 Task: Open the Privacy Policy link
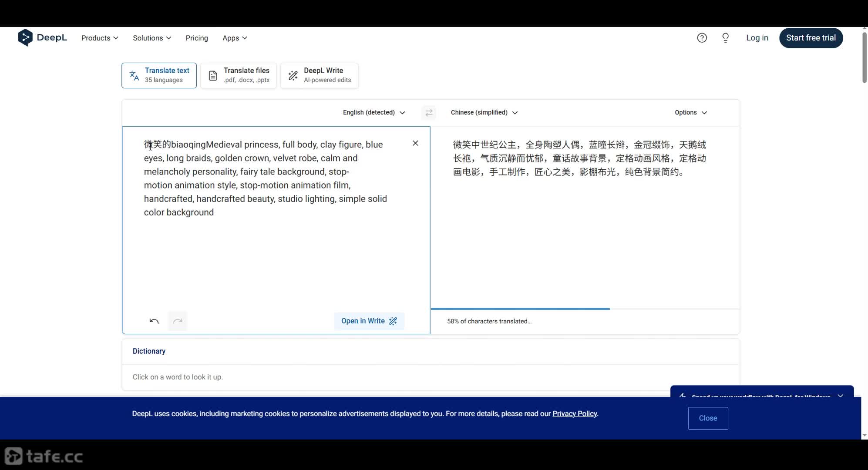click(x=574, y=413)
